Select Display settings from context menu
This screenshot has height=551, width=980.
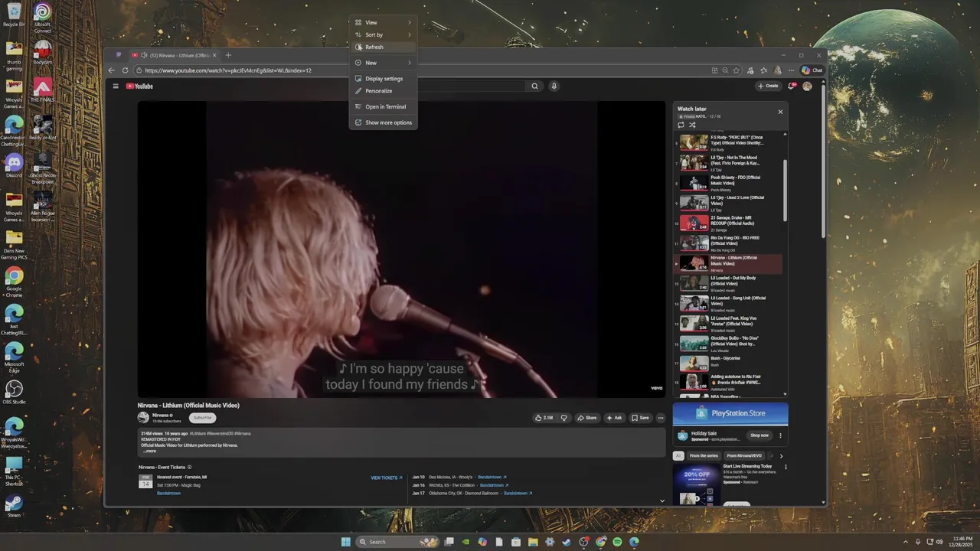coord(383,79)
